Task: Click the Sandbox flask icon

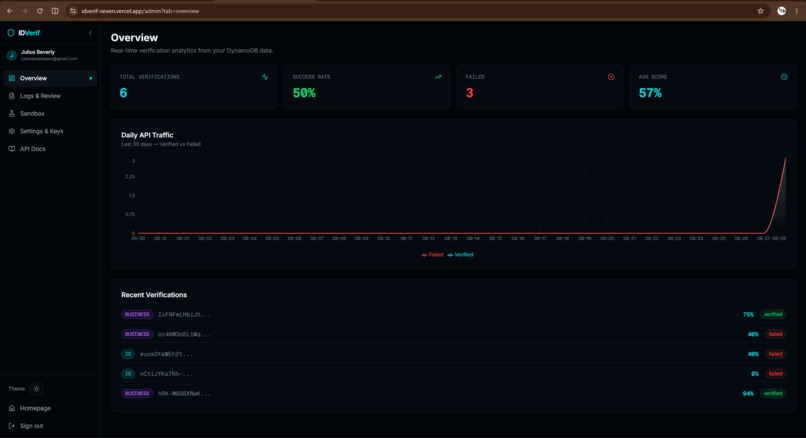Action: (x=12, y=114)
